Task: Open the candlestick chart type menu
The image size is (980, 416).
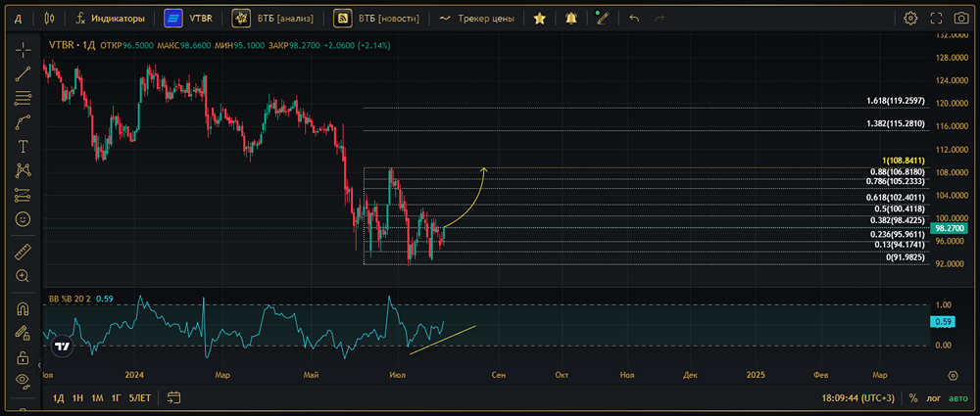Action: pos(49,19)
